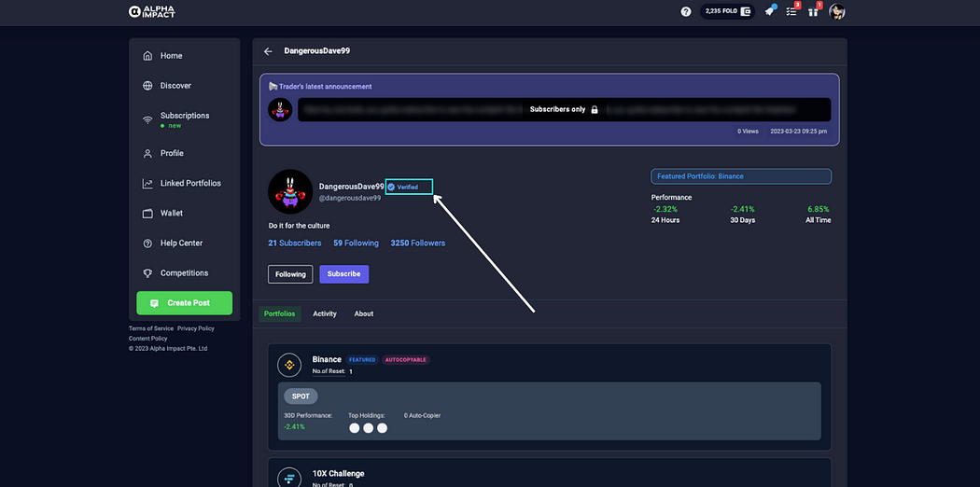Click the lock icon on announcement
This screenshot has height=487, width=980.
[x=595, y=109]
